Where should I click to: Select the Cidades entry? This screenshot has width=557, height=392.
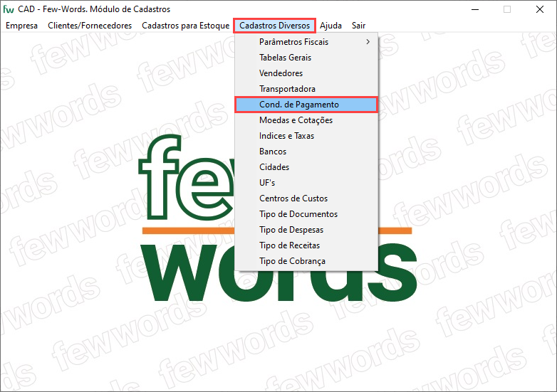click(x=306, y=167)
